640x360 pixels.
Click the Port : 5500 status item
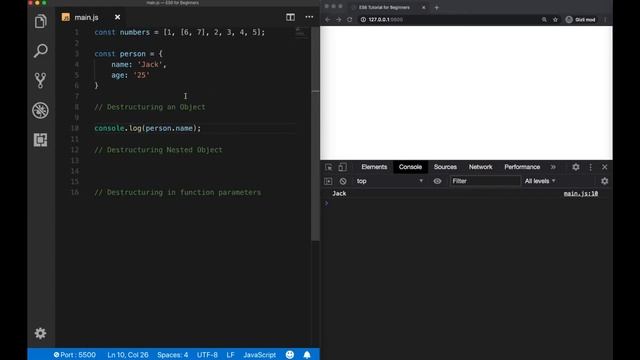(x=75, y=355)
